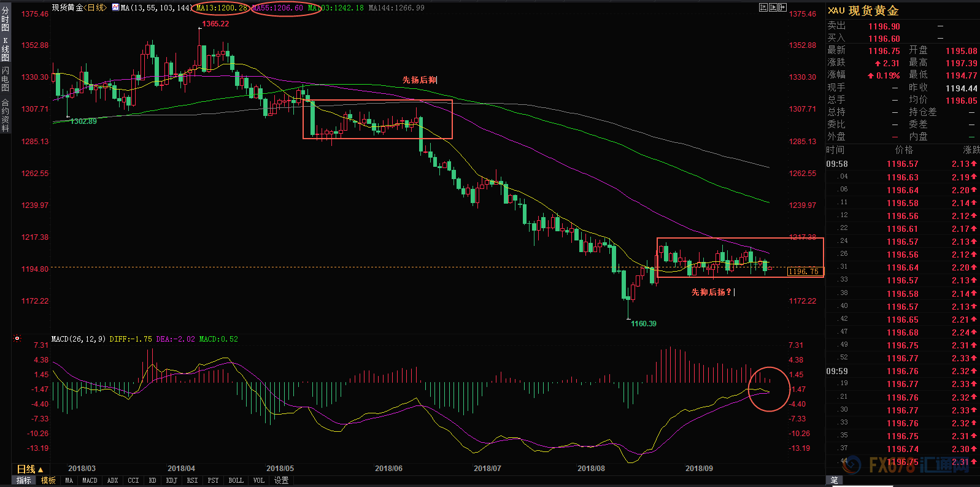The width and height of the screenshot is (980, 487).
Task: Click the 先扬后抑 annotation text
Action: point(420,80)
